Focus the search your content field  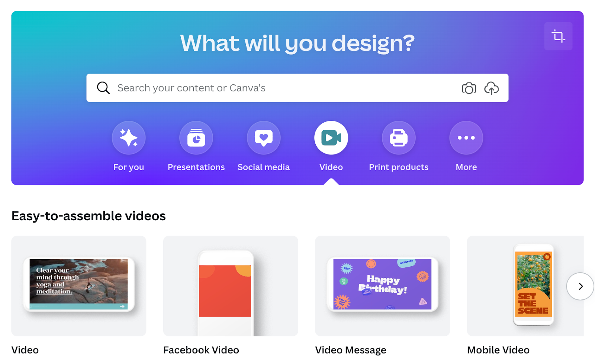click(286, 88)
